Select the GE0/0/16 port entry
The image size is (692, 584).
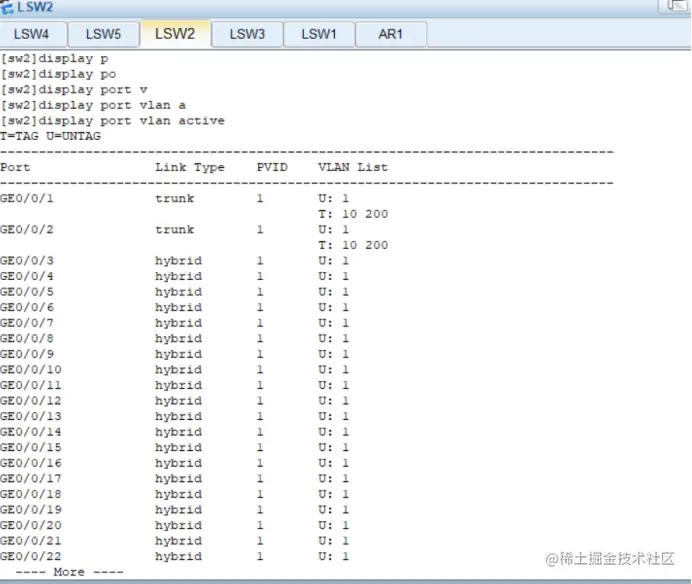point(31,463)
